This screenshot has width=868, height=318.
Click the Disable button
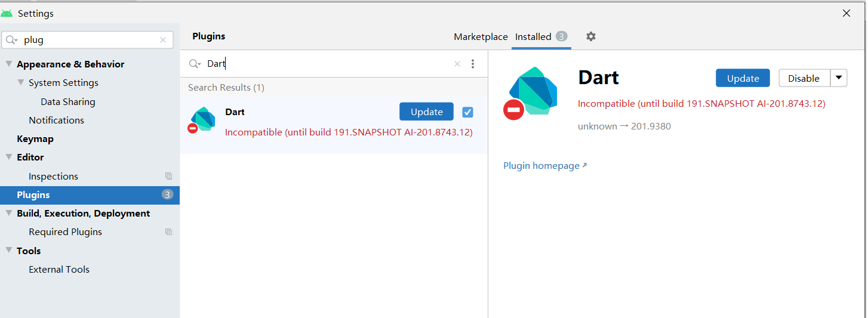(804, 78)
